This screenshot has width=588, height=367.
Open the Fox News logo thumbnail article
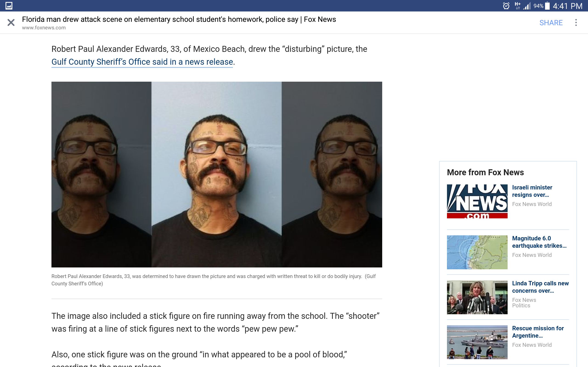(477, 201)
